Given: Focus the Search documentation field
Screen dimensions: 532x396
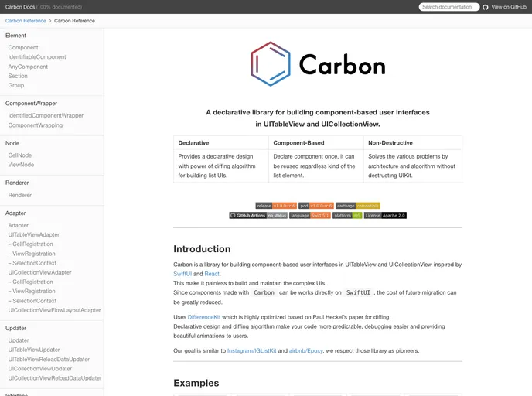Looking at the screenshot, I should pos(448,7).
